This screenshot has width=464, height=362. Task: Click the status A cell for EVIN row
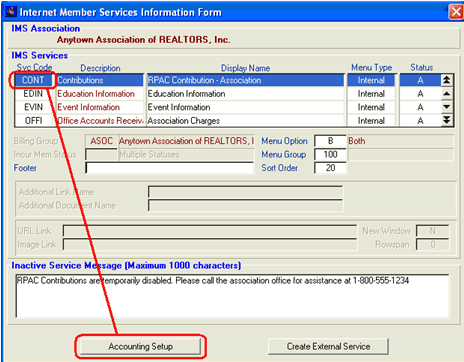(x=420, y=107)
